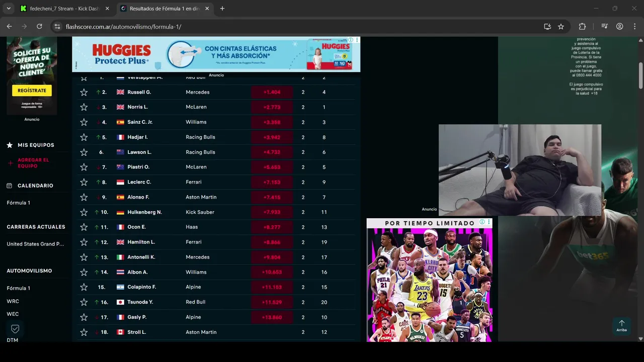The height and width of the screenshot is (362, 644).
Task: Open media controls icon in toolbar
Action: point(605,27)
